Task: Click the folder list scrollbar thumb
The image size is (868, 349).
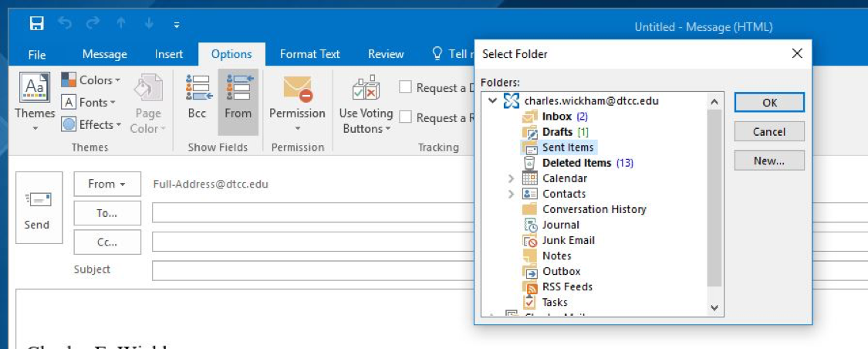Action: point(714,198)
